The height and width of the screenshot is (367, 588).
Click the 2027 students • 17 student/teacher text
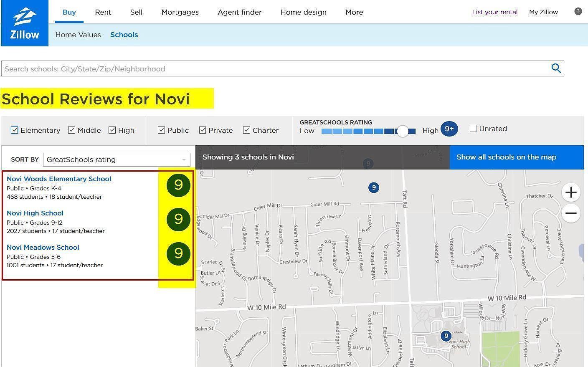(56, 231)
